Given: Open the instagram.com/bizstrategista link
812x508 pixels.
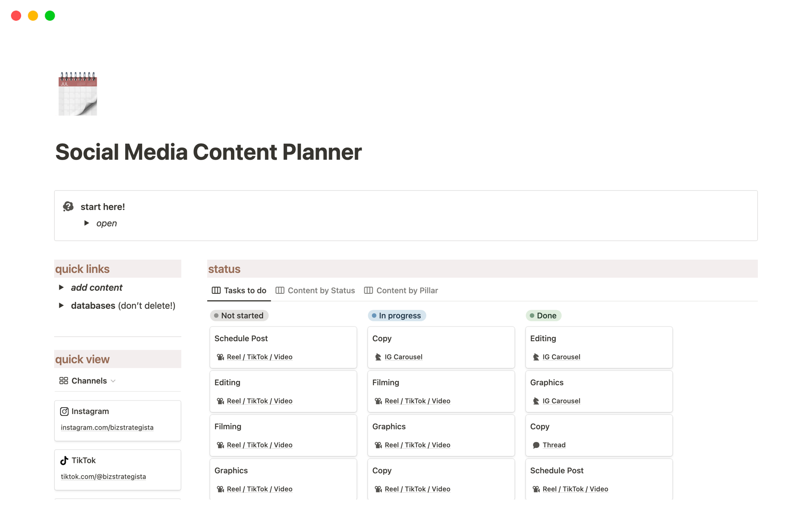Looking at the screenshot, I should click(107, 427).
